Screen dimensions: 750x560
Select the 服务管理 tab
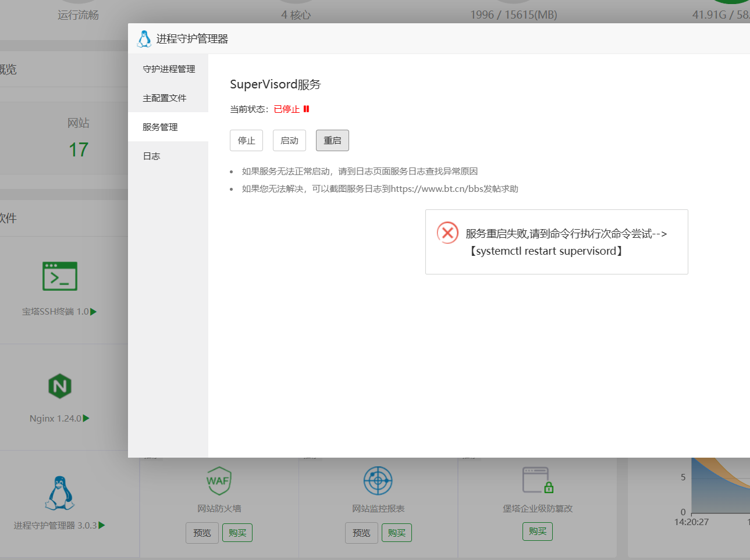168,127
